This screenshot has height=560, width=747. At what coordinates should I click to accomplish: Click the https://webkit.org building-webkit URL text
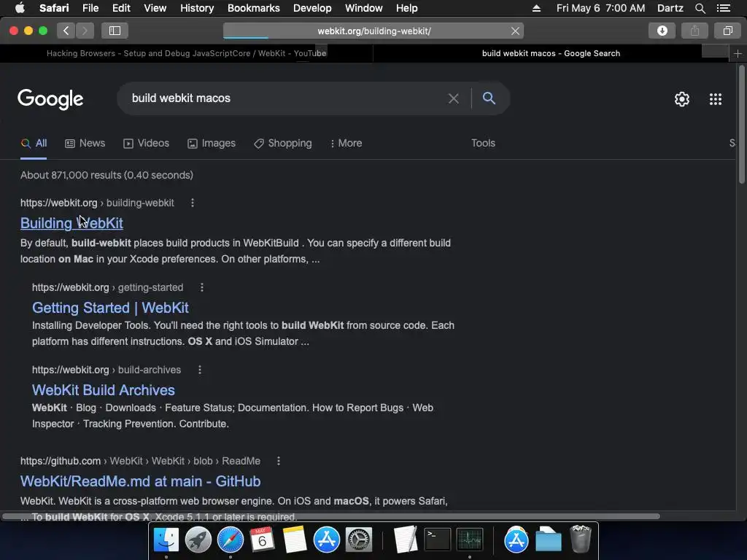click(x=97, y=203)
